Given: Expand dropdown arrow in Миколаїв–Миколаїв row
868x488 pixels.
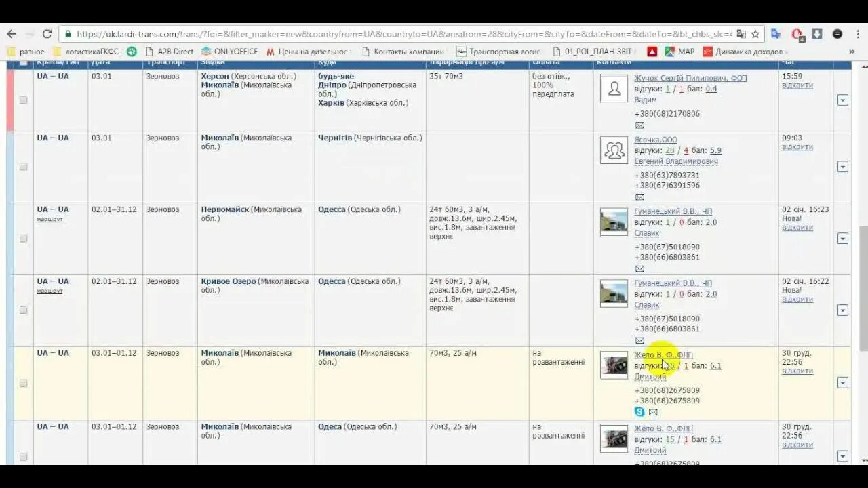Looking at the screenshot, I should pos(842,383).
